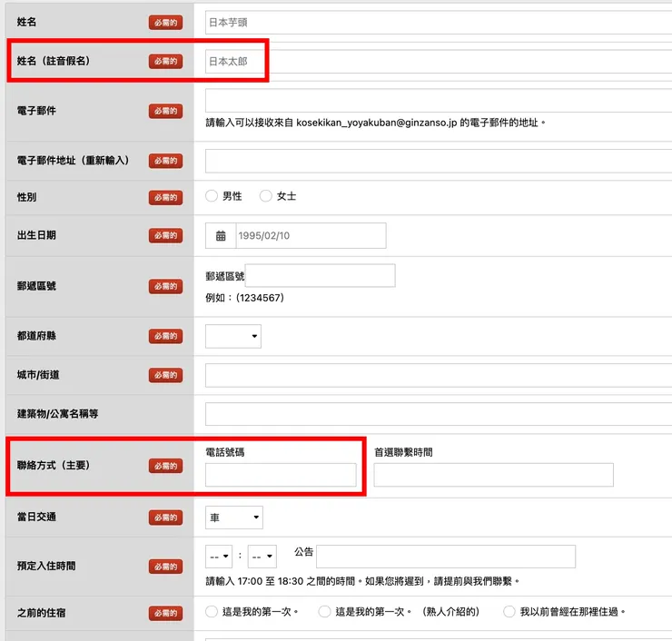Click the 聯絡方式（主要）label

coord(54,466)
